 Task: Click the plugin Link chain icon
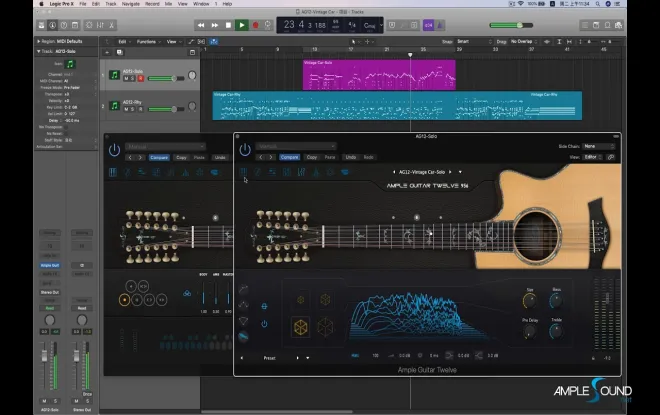[x=611, y=157]
